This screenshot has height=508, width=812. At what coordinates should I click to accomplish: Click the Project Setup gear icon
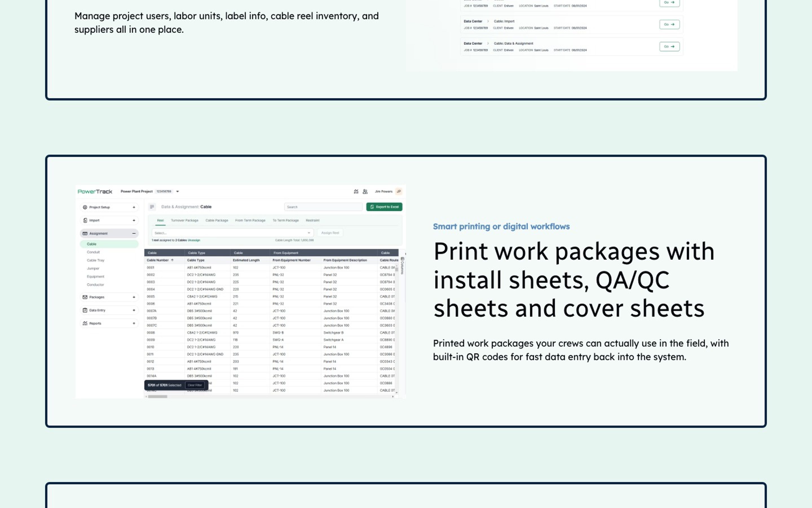(x=85, y=207)
